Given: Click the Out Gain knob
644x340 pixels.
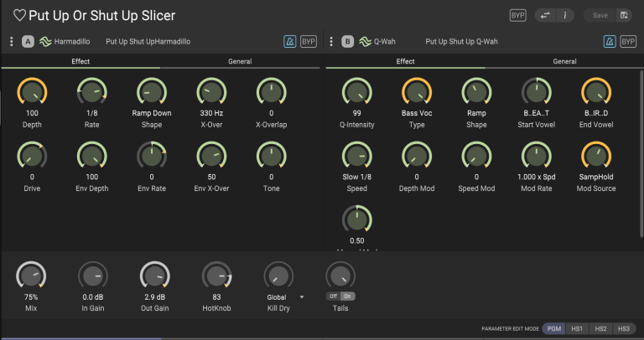Looking at the screenshot, I should coord(155,276).
